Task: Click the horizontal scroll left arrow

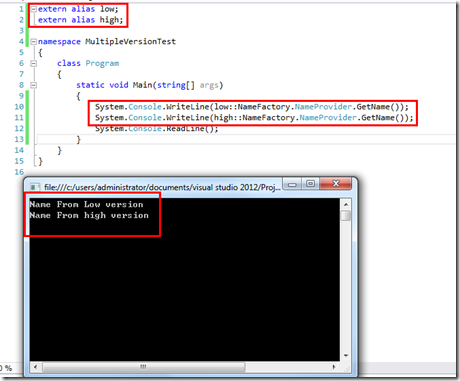Action: (x=35, y=367)
